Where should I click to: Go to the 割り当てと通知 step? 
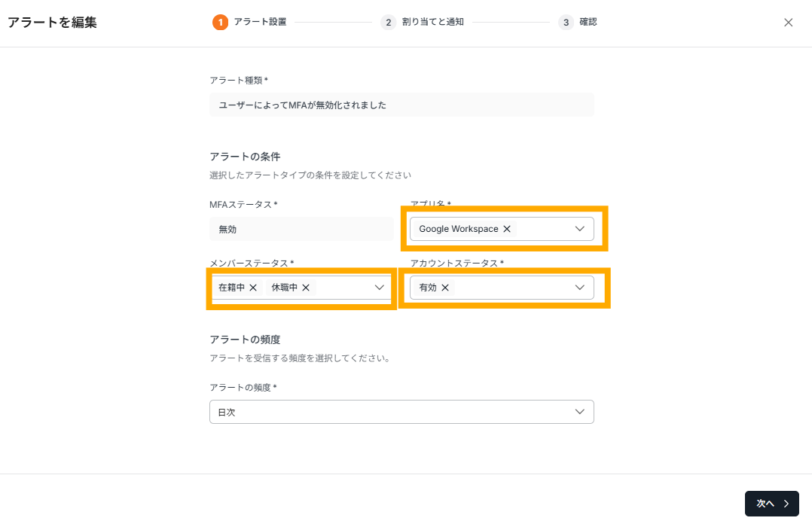[x=433, y=23]
